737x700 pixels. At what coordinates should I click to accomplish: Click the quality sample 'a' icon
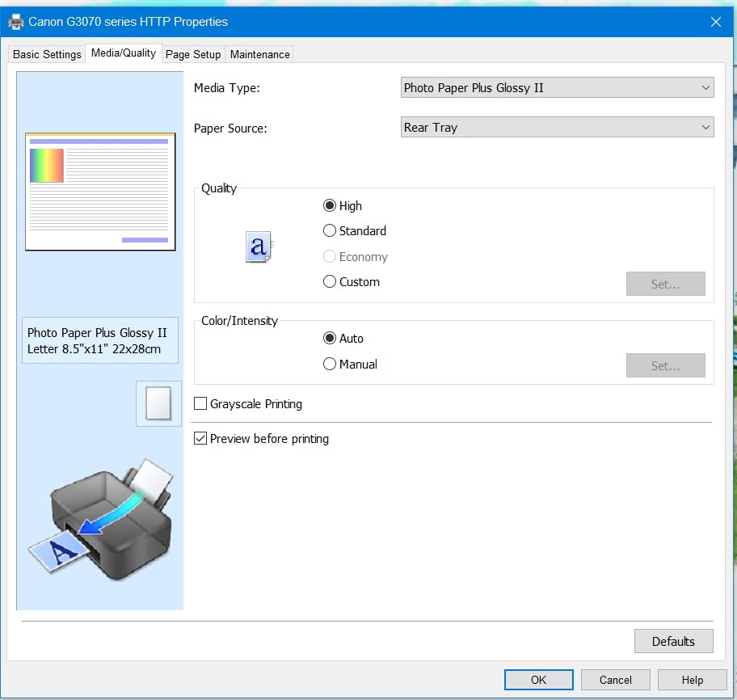click(x=259, y=247)
